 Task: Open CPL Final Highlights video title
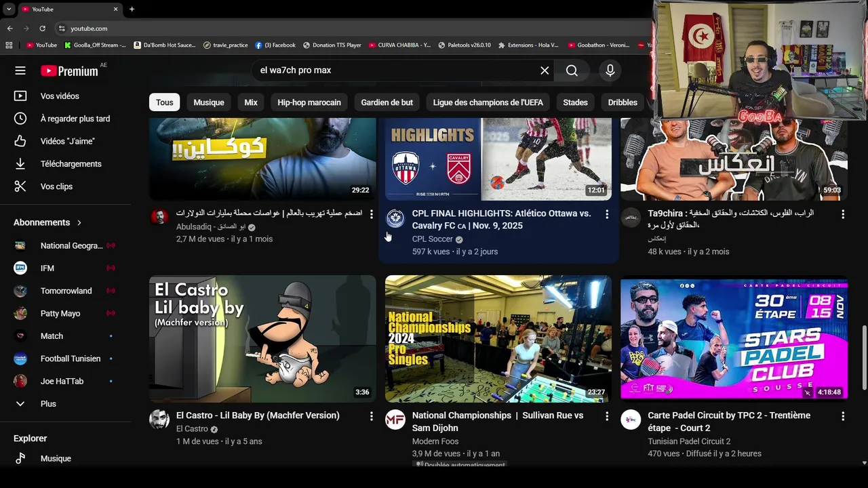point(501,220)
